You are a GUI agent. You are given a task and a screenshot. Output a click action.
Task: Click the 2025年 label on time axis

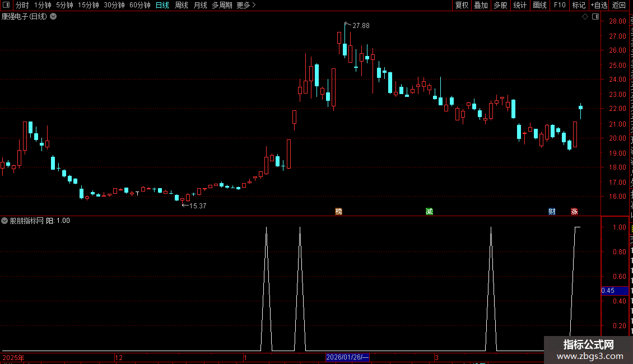pos(13,357)
